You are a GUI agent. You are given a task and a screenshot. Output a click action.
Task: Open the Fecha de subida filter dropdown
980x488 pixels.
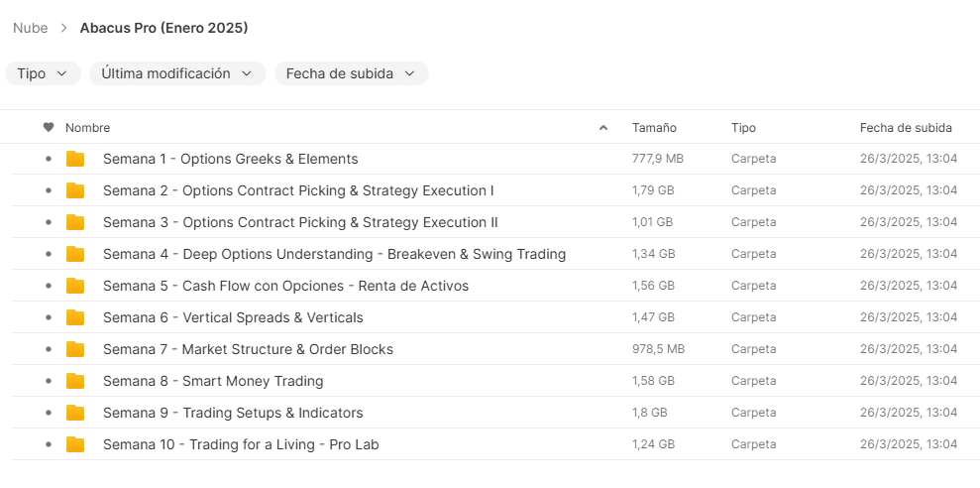[x=351, y=73]
